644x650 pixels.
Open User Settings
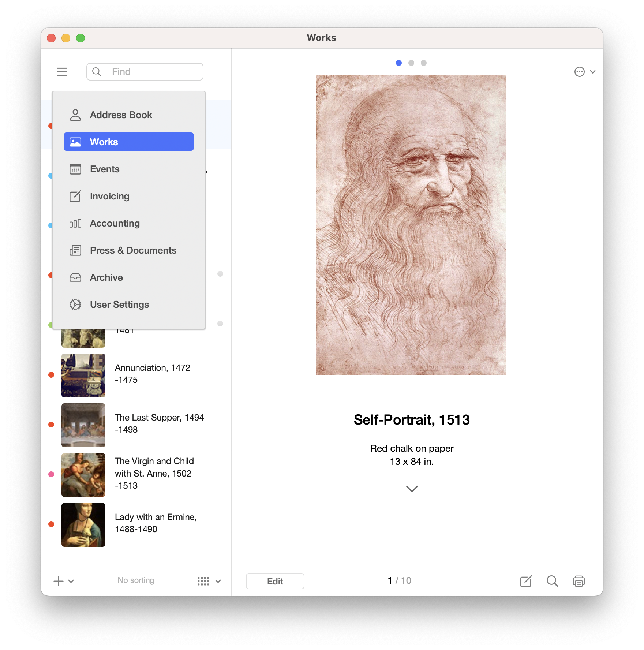(119, 304)
